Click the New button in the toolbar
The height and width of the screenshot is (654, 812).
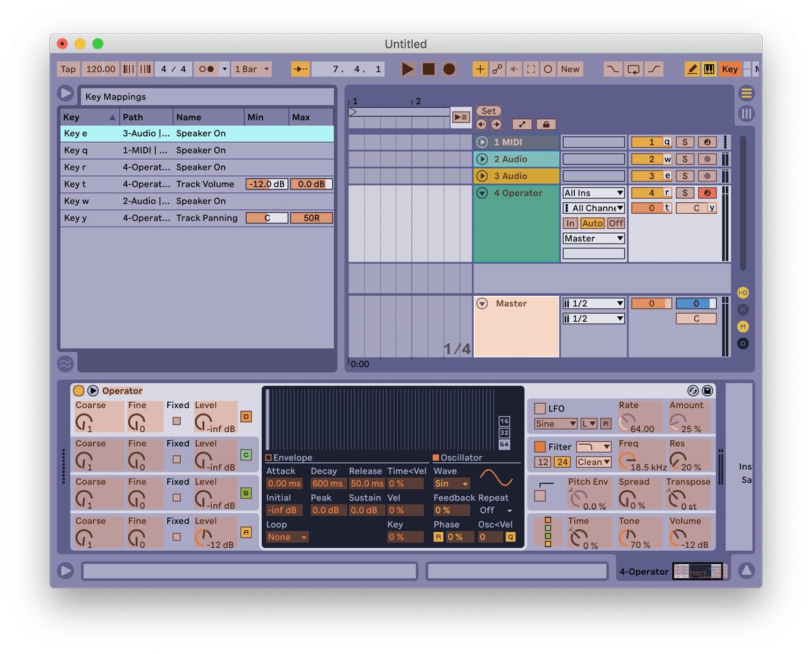pyautogui.click(x=570, y=69)
